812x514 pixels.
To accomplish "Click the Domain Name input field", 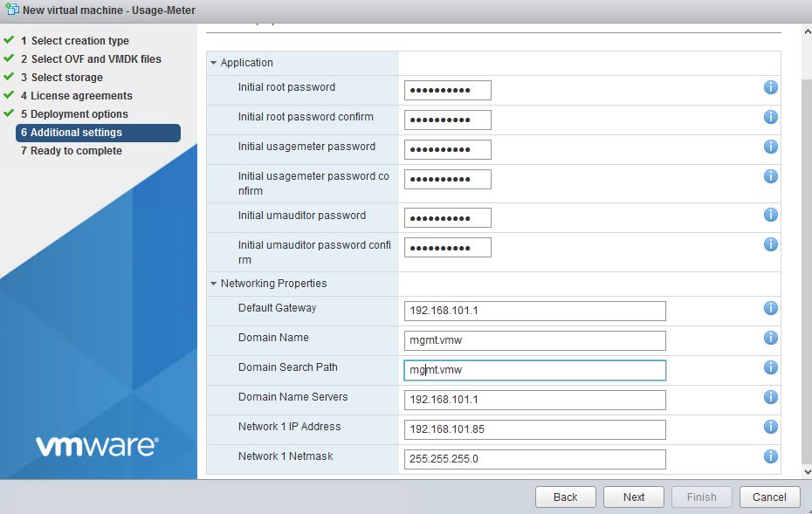I will pyautogui.click(x=535, y=340).
